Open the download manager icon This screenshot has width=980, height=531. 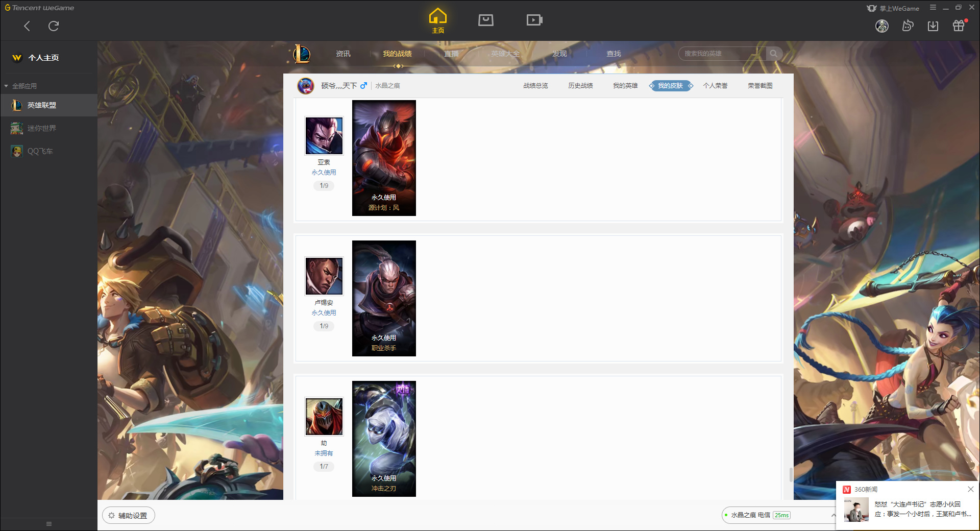933,26
